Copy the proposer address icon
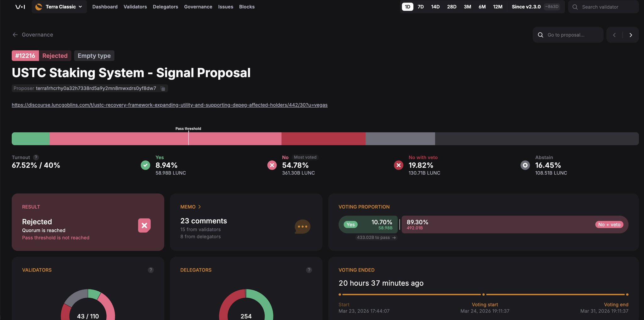Viewport: 644px width, 320px height. coord(163,89)
